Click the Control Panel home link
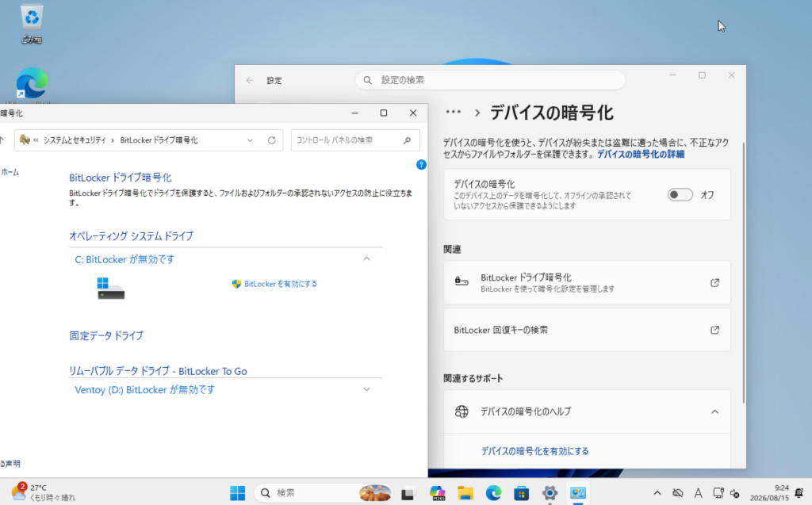Viewport: 812px width, 505px height. pos(10,173)
